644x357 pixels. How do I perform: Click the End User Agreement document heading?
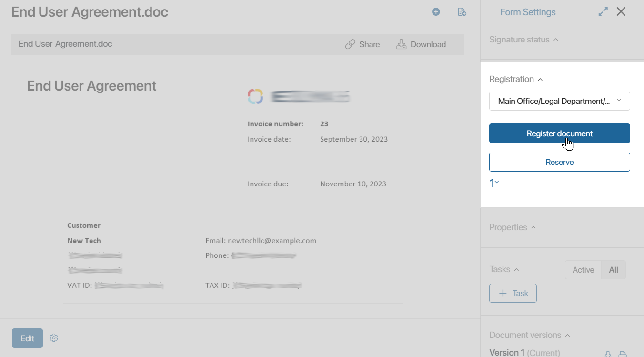pos(91,86)
